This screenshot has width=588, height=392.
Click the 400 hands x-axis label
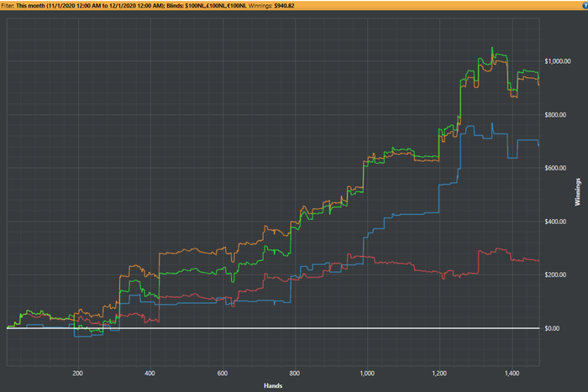pyautogui.click(x=150, y=374)
